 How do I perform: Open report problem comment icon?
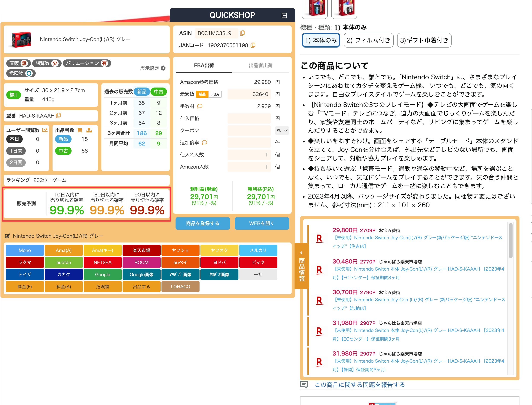(x=304, y=385)
